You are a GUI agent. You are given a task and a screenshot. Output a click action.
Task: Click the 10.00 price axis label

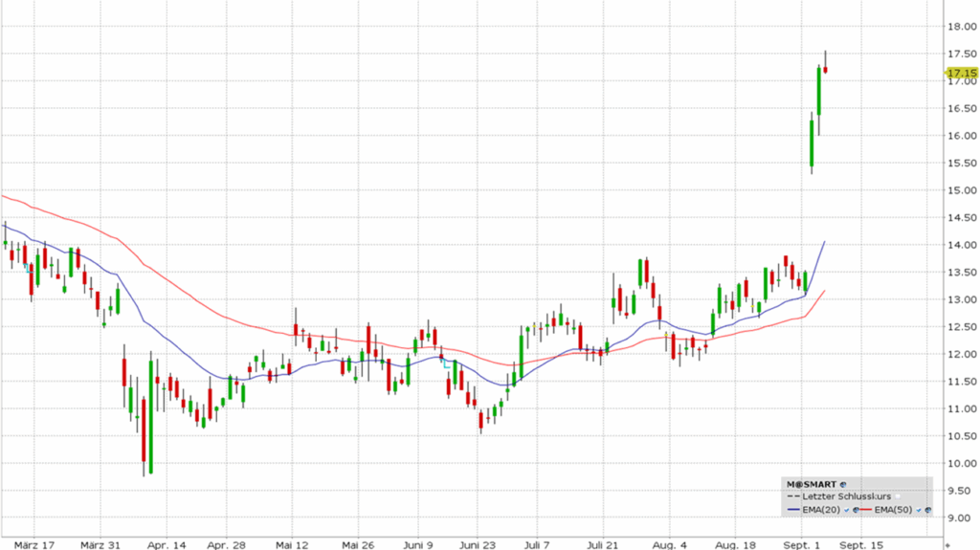pyautogui.click(x=963, y=464)
